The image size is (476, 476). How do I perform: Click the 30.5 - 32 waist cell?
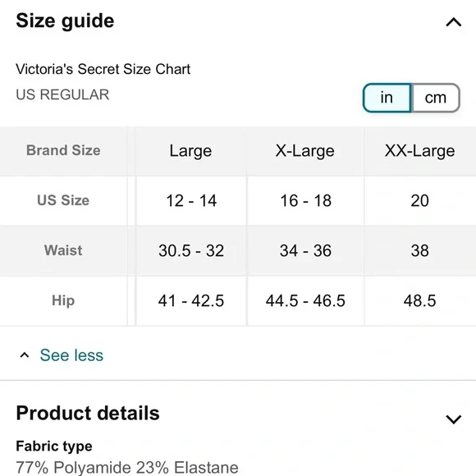(x=191, y=251)
